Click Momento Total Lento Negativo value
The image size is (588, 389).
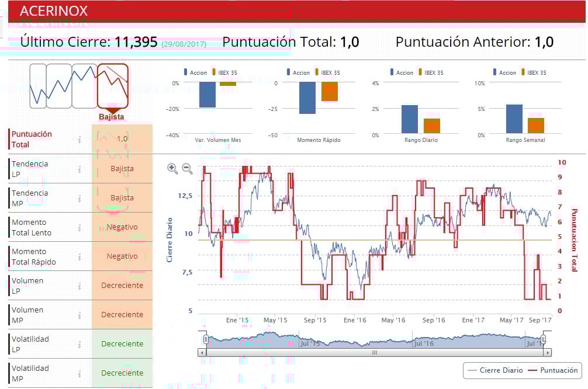(122, 227)
